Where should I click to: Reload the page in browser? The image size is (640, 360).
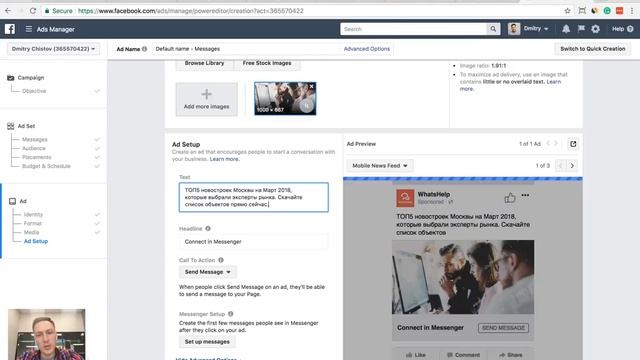[x=33, y=11]
